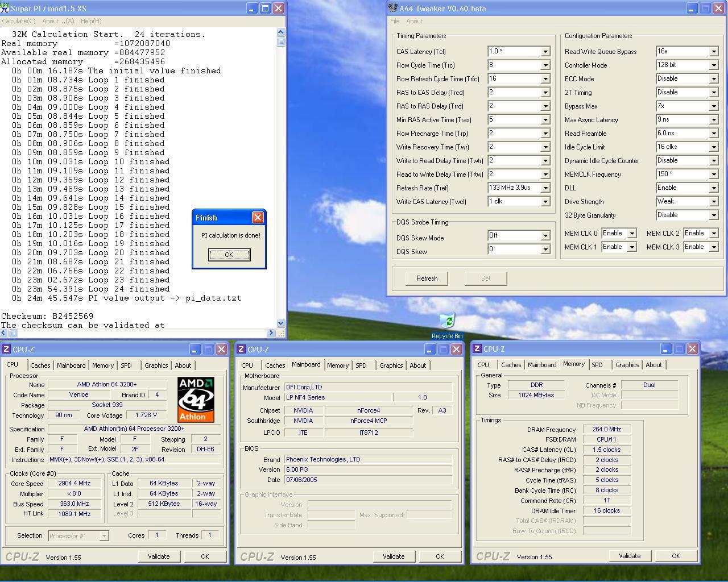Viewport: 728px width, 582px height.
Task: Open About tab in CPU-Z Memory window
Action: 653,365
